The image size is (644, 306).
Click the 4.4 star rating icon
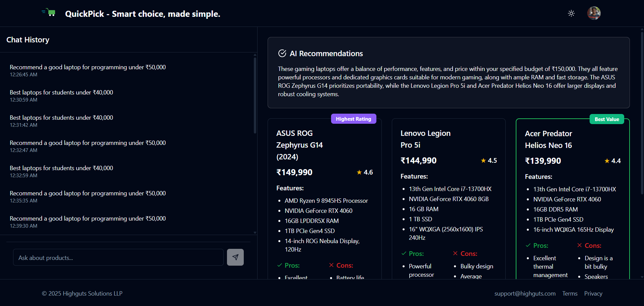[x=607, y=161]
